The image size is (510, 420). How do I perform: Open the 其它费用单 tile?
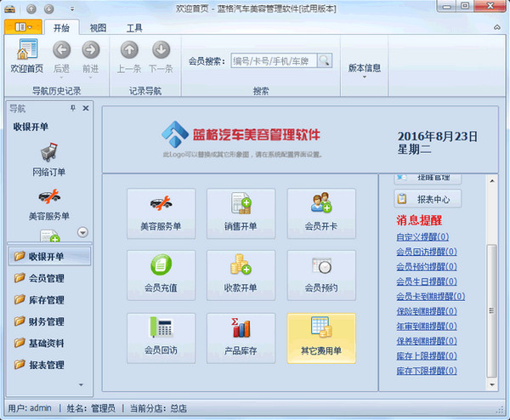coord(321,338)
